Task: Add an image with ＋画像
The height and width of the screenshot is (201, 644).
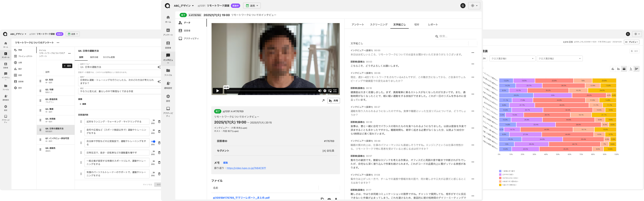Action: 83,104
